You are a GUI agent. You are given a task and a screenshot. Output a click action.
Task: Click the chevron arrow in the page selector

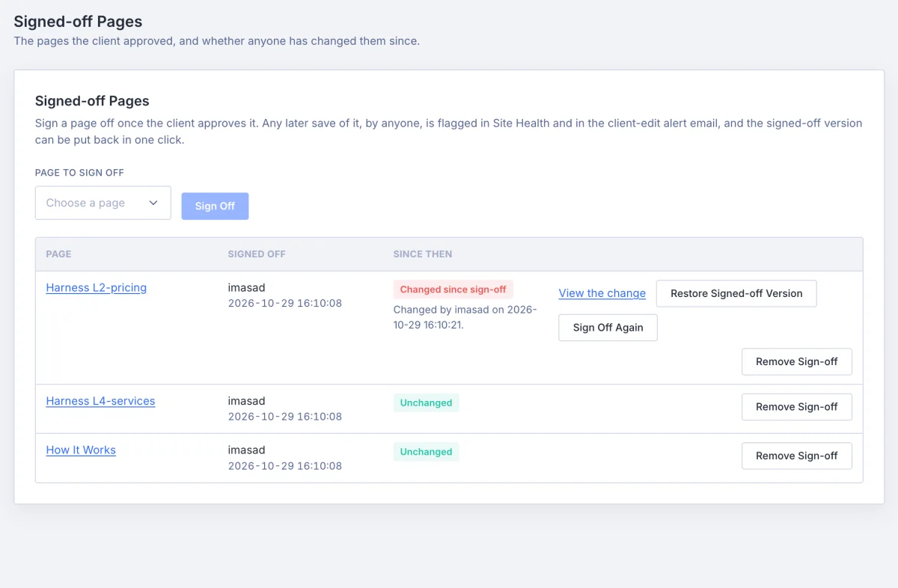(x=153, y=203)
